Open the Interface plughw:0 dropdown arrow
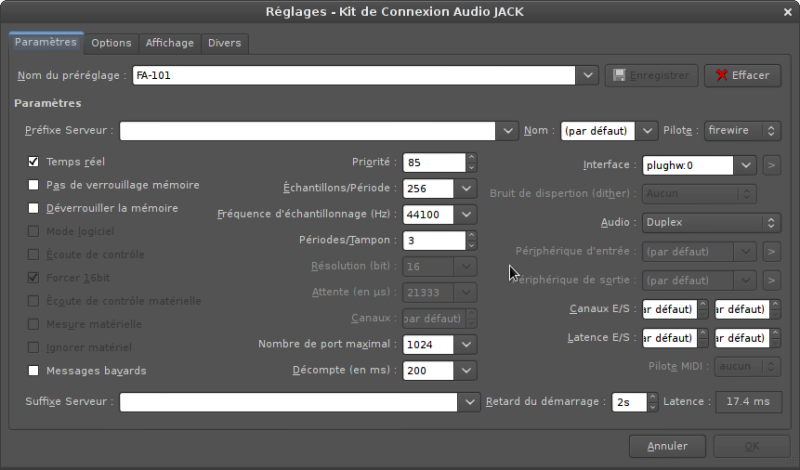The image size is (800, 470). [745, 165]
